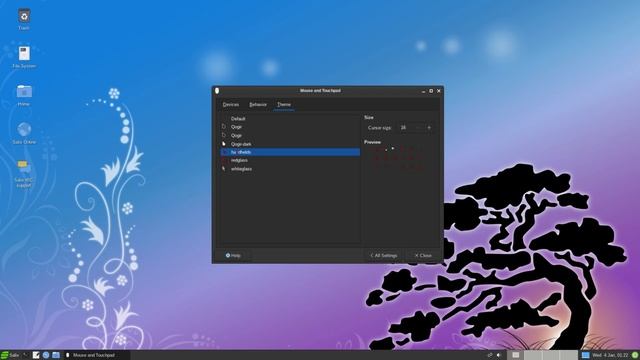Click the cursor icon beside the Qogir-dark theme
This screenshot has width=640, height=360.
(224, 144)
